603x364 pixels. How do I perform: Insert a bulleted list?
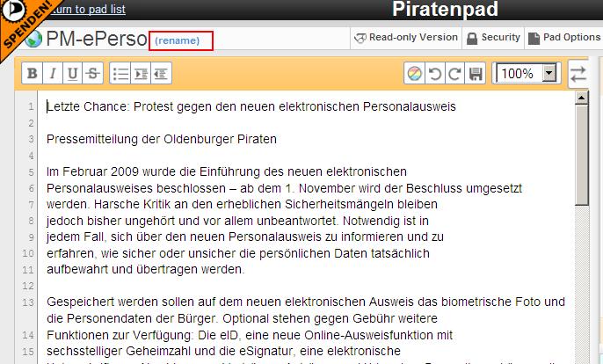[x=121, y=73]
